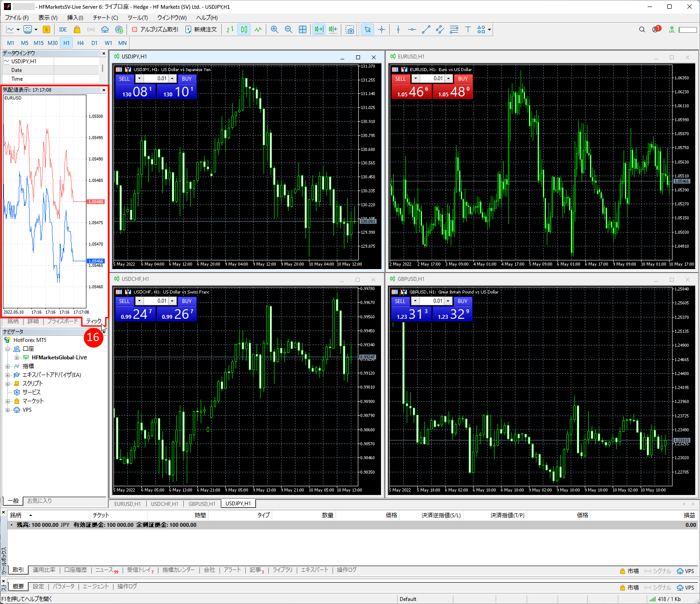Click the tile windows grid icon
This screenshot has height=604, width=700.
tap(302, 30)
